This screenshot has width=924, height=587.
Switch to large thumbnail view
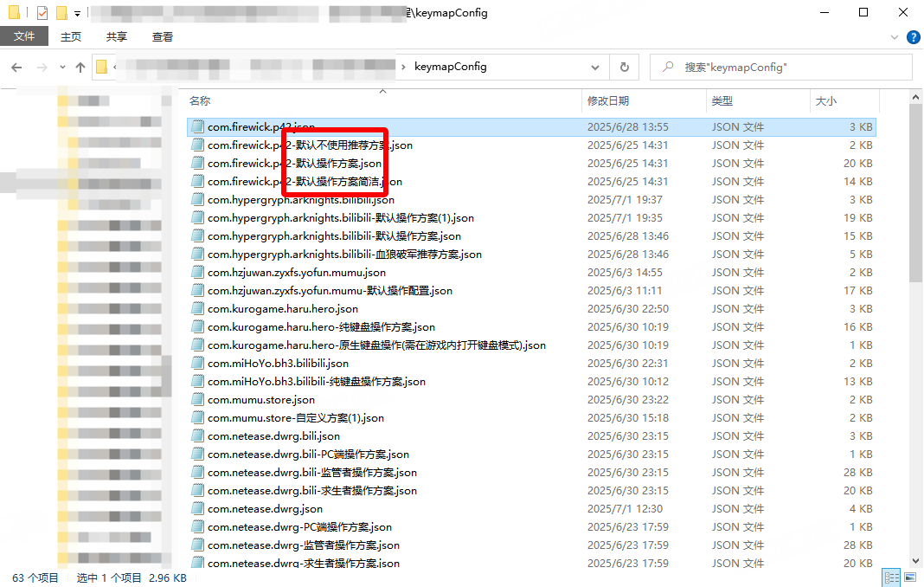pyautogui.click(x=910, y=577)
